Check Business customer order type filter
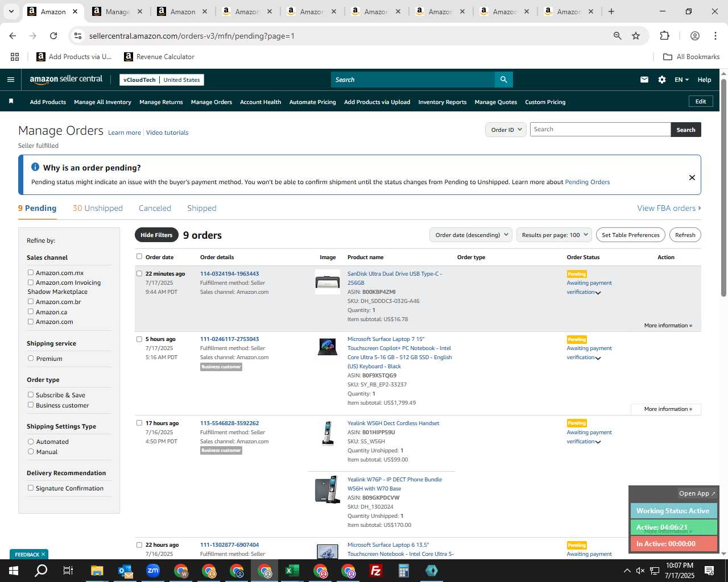The image size is (728, 582). 31,405
